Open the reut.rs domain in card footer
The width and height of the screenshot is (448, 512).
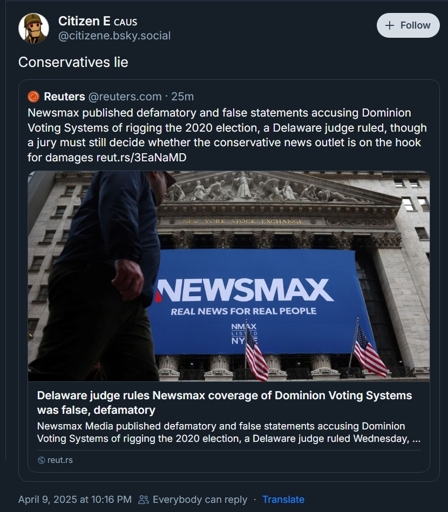pyautogui.click(x=60, y=460)
